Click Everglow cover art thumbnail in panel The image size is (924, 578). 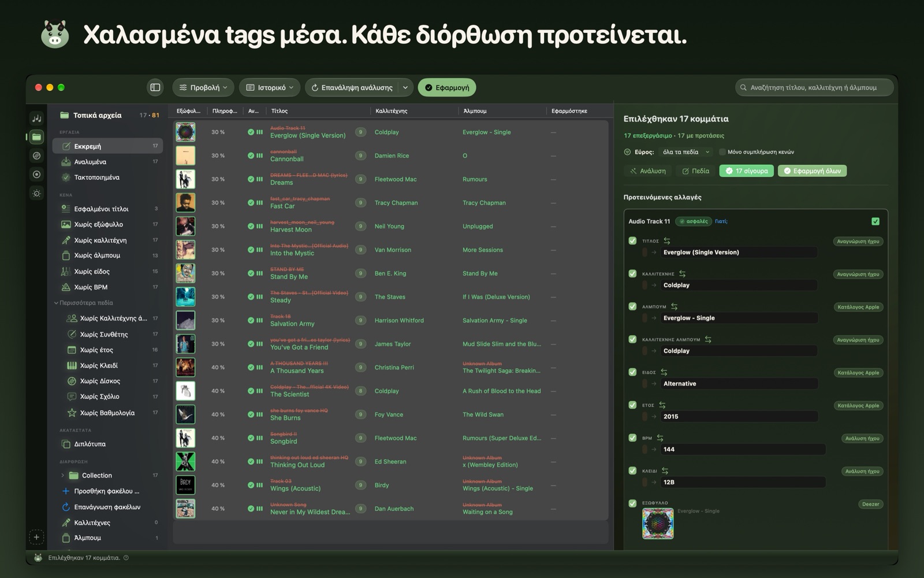pyautogui.click(x=658, y=523)
